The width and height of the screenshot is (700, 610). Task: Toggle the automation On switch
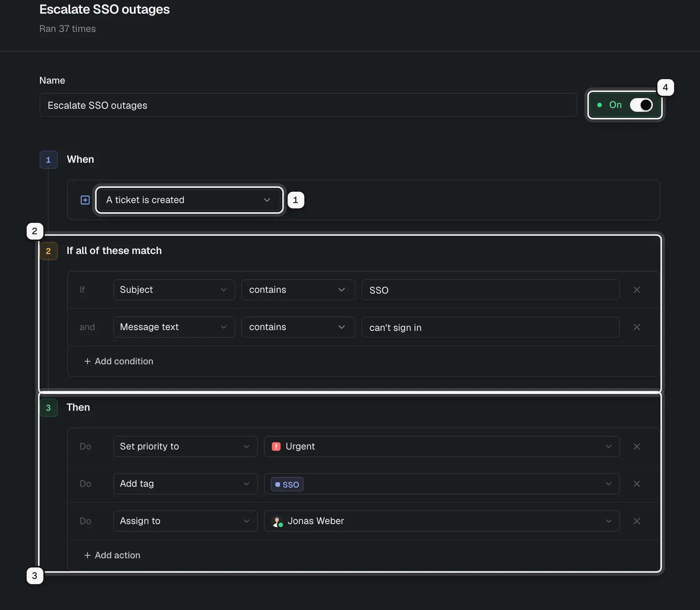point(641,105)
